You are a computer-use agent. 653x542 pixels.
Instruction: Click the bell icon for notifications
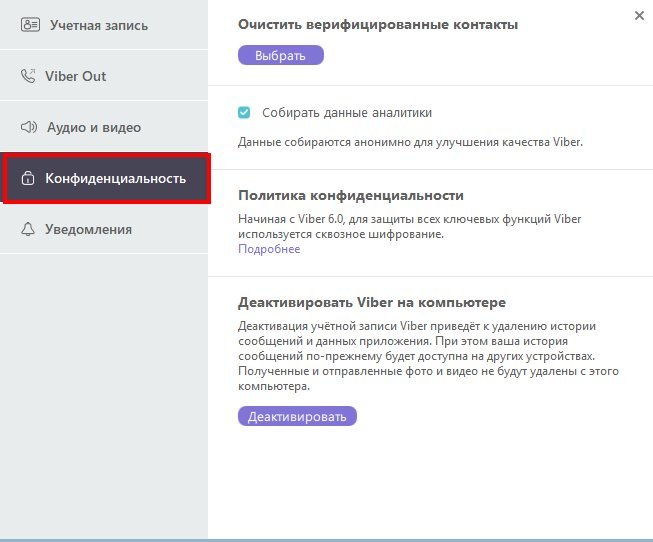[28, 230]
